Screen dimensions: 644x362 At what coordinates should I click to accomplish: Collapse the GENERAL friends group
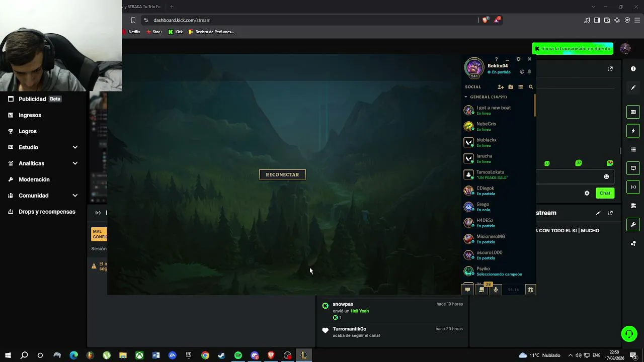pyautogui.click(x=466, y=97)
